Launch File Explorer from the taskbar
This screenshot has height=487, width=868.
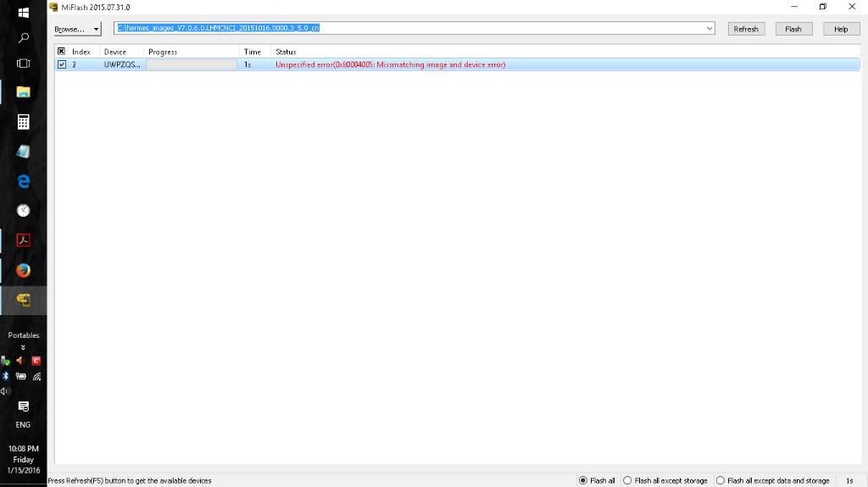click(23, 91)
